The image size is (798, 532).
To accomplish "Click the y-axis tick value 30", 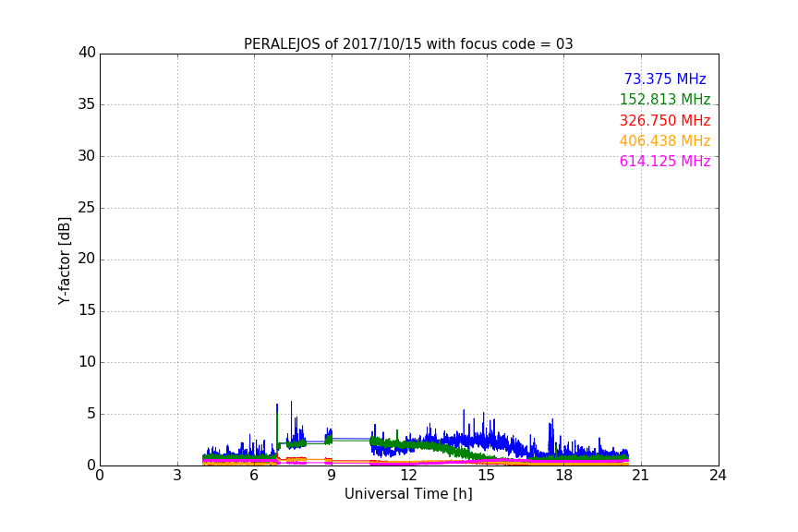I will 87,156.
